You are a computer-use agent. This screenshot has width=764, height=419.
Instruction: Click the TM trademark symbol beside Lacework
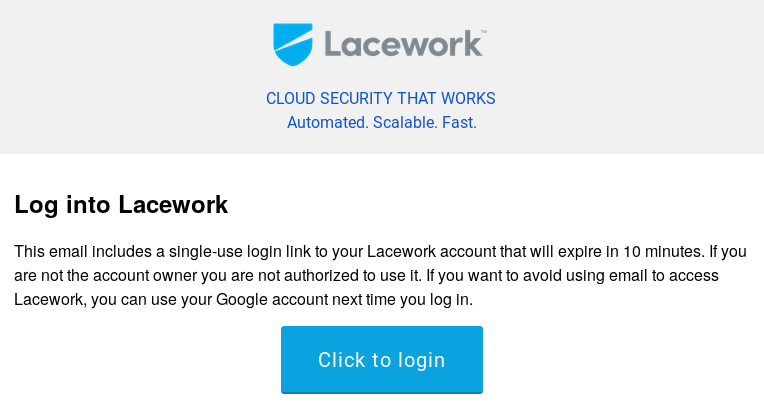(483, 32)
